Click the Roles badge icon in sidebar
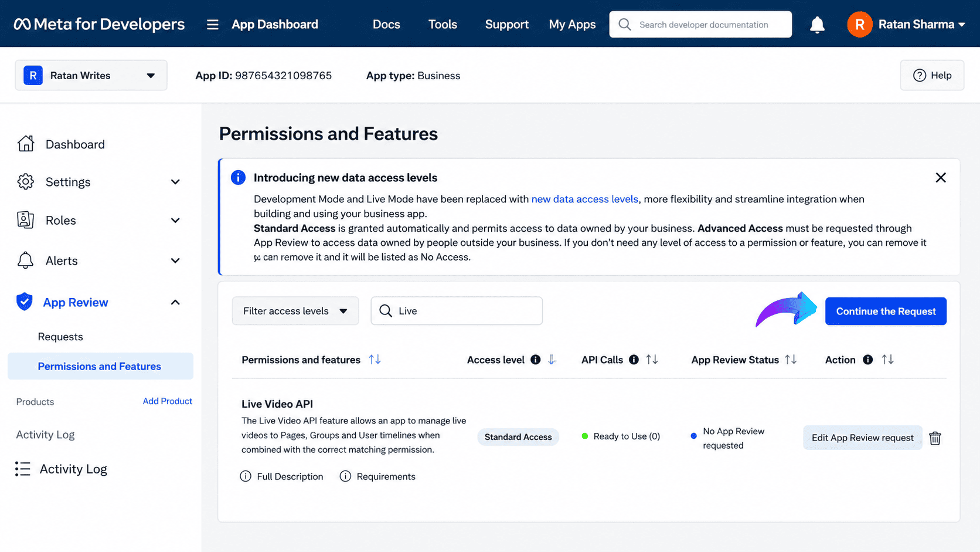 25,220
